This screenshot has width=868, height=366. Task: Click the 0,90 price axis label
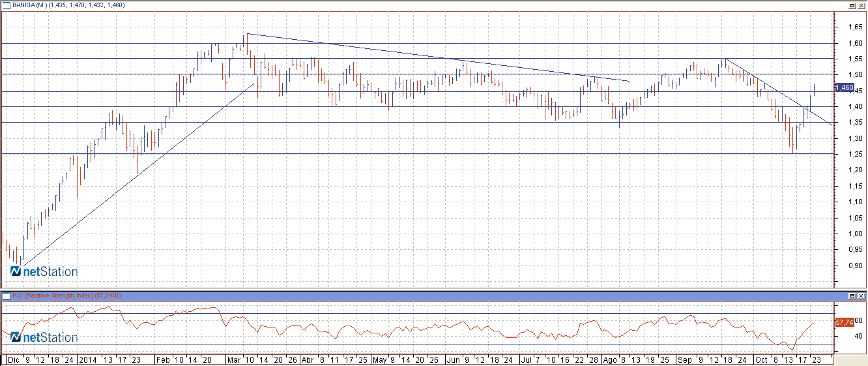click(856, 266)
